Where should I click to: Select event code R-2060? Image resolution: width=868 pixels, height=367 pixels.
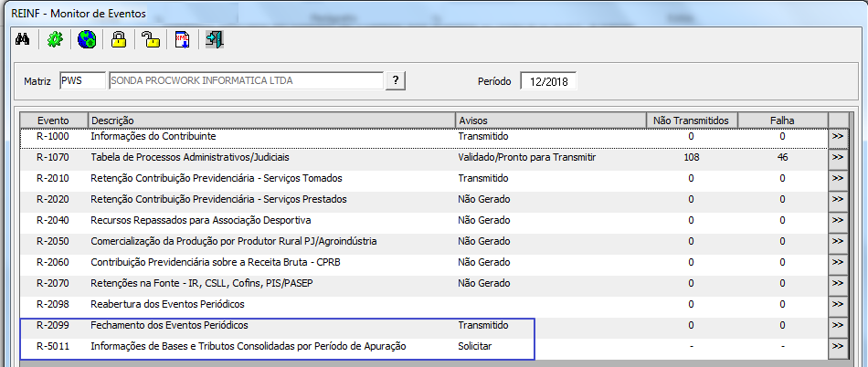(53, 262)
